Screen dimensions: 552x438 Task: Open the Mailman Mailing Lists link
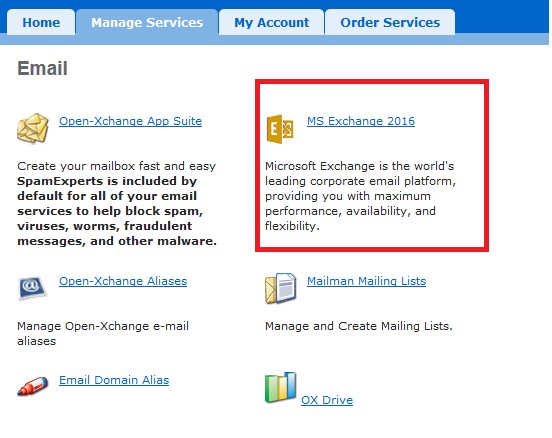(x=366, y=281)
